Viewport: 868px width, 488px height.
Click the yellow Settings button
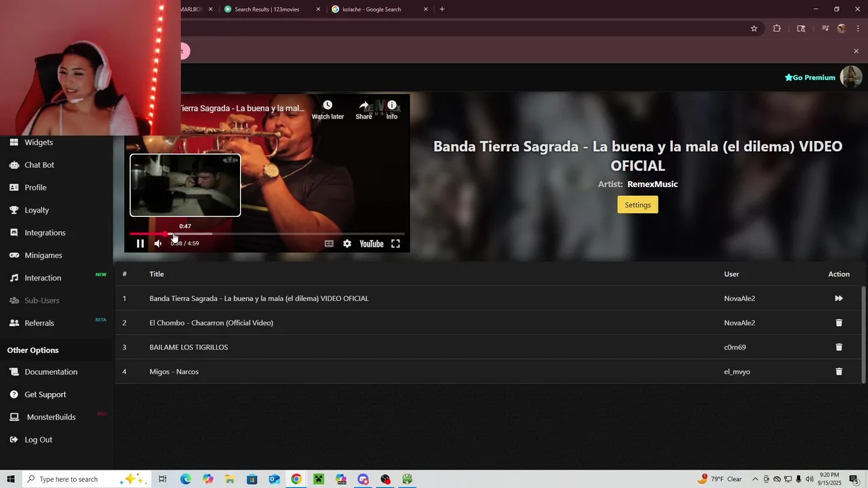(x=637, y=205)
